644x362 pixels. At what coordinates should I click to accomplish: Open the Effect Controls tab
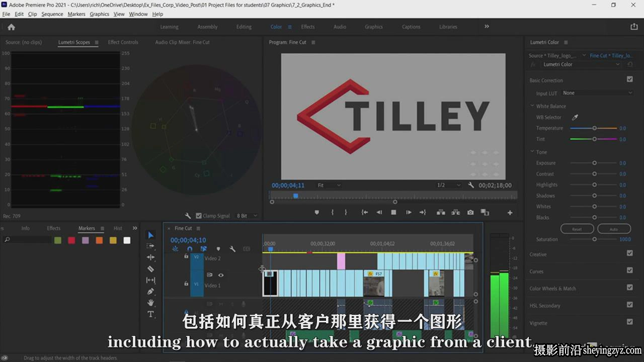point(123,42)
